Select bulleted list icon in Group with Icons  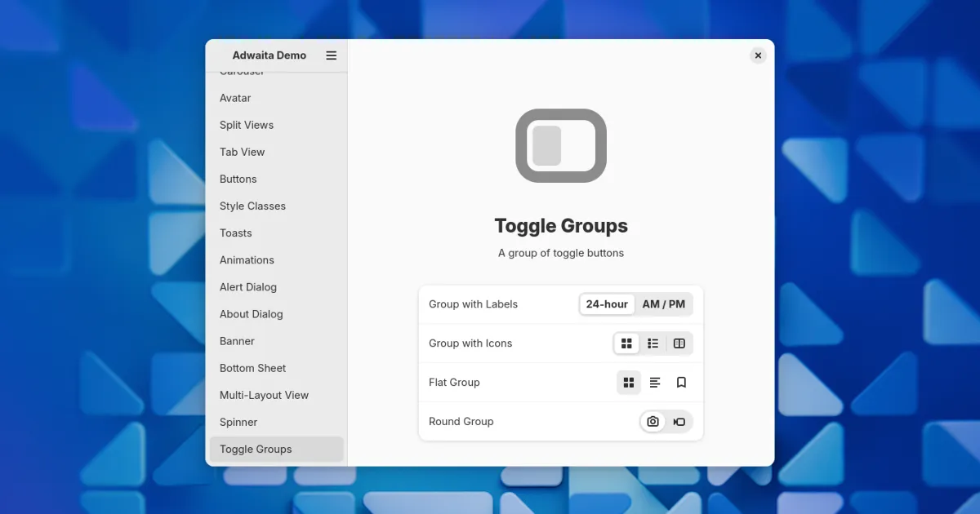pyautogui.click(x=653, y=343)
